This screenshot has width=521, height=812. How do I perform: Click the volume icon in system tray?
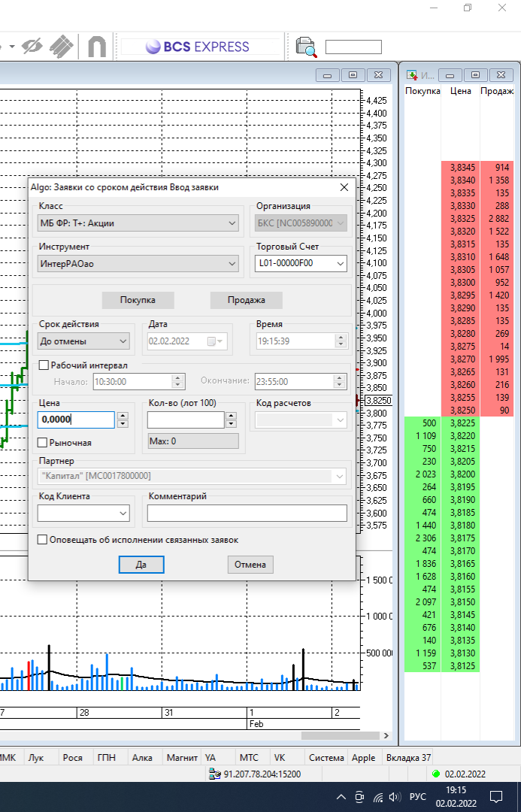(394, 796)
